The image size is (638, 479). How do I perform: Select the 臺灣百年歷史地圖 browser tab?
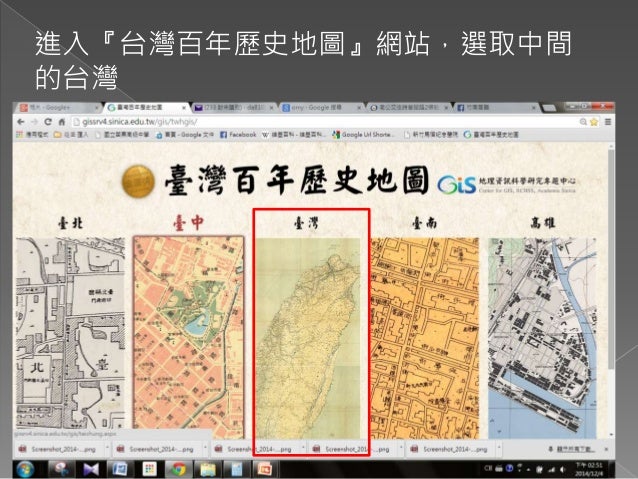tap(146, 107)
